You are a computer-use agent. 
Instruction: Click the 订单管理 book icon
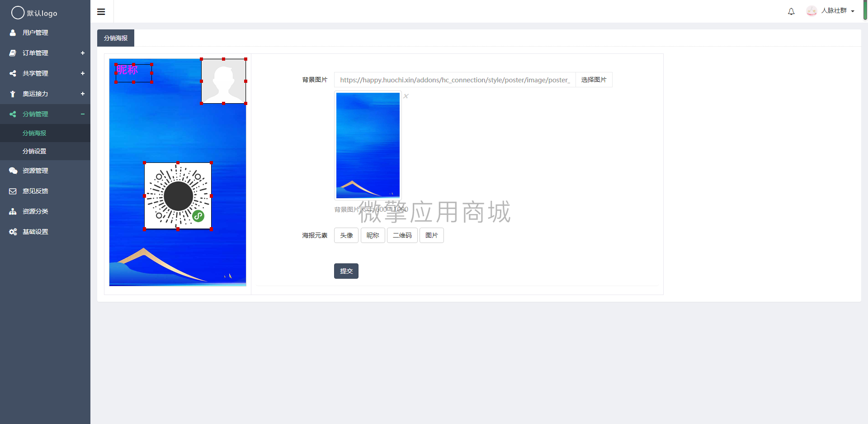point(13,53)
